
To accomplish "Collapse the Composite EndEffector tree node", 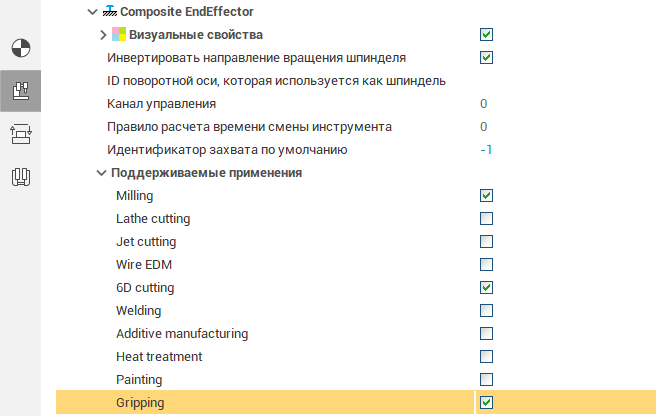I will pyautogui.click(x=93, y=12).
